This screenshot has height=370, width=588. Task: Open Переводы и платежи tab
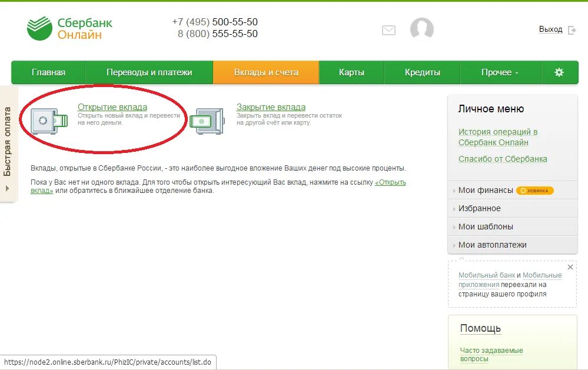[150, 72]
